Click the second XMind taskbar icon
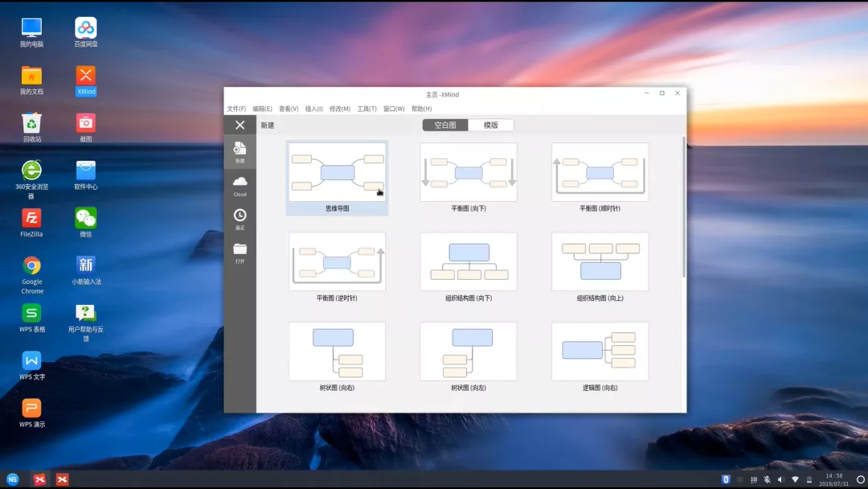 (x=62, y=479)
